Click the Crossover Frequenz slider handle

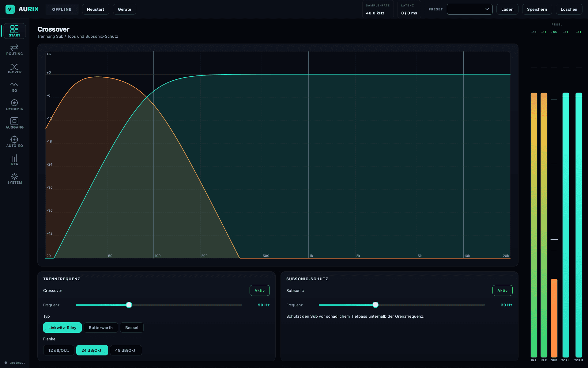click(x=129, y=305)
